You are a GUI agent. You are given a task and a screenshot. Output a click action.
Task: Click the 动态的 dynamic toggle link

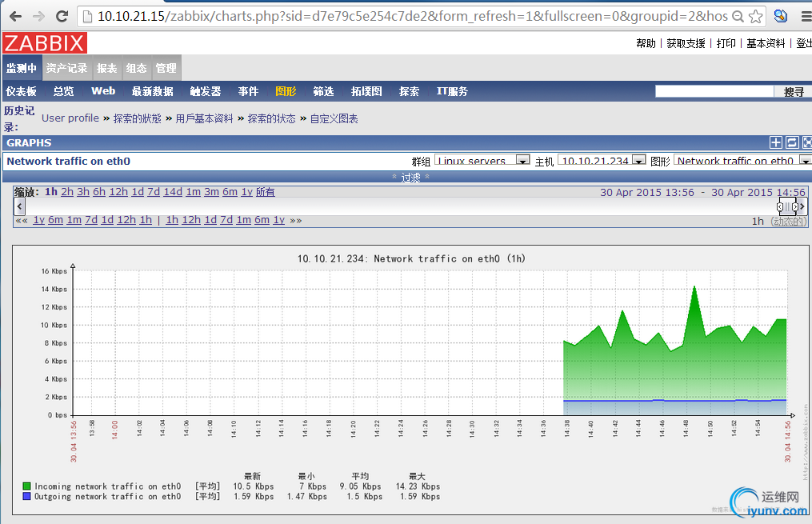(x=789, y=221)
